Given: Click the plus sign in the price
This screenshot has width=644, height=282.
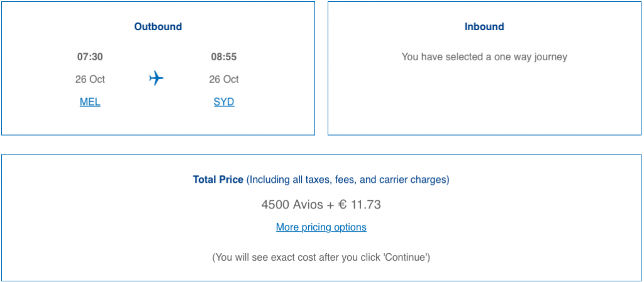Looking at the screenshot, I should 330,205.
